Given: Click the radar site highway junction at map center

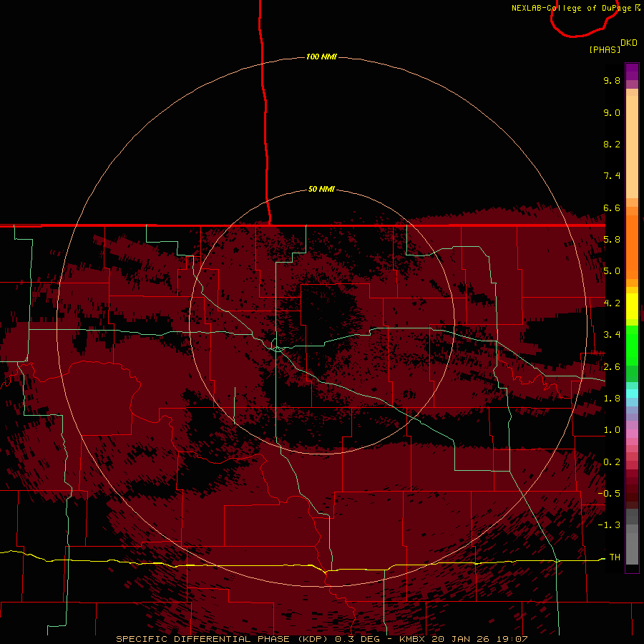Looking at the screenshot, I should 277,348.
